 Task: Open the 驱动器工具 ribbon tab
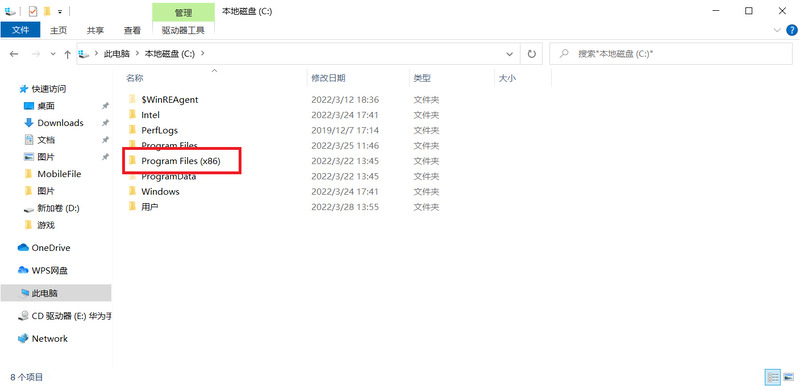183,30
